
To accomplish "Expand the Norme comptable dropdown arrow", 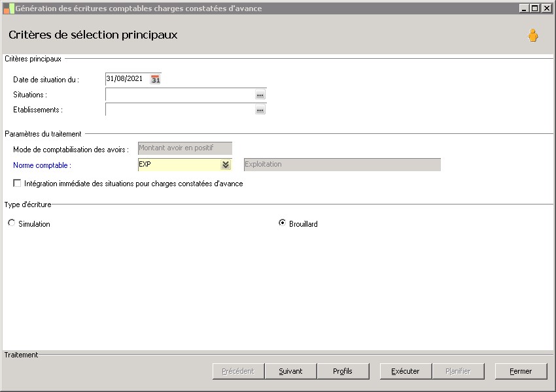I will [226, 165].
